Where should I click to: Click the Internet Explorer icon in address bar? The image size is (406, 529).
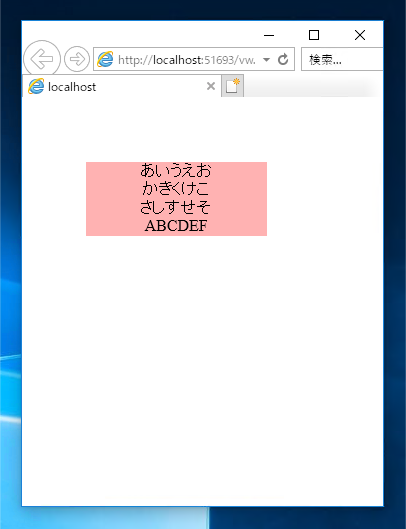pos(105,59)
